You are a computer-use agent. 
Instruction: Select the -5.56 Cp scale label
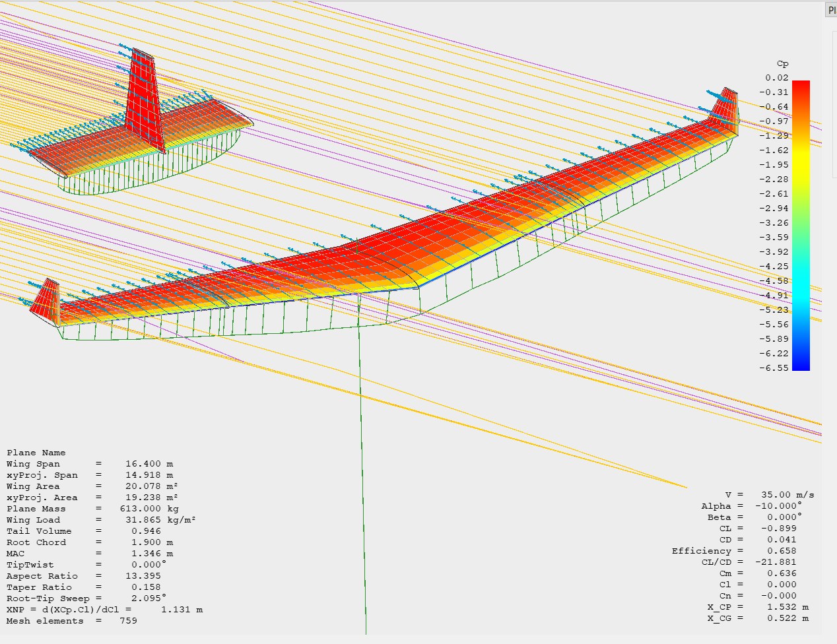point(774,325)
